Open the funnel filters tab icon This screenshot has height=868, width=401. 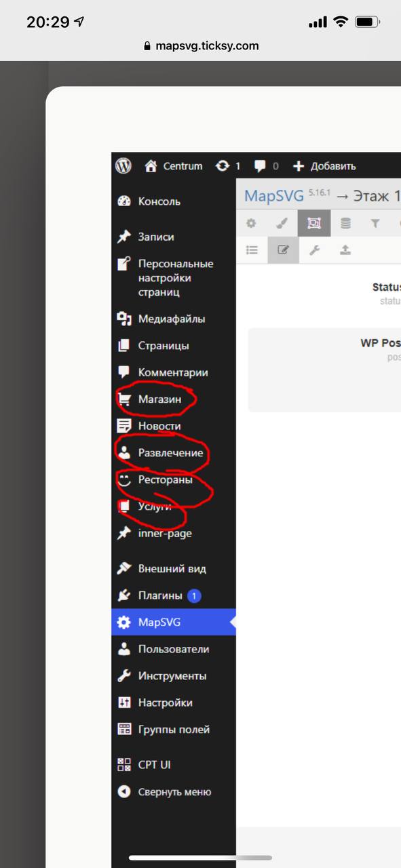375,223
